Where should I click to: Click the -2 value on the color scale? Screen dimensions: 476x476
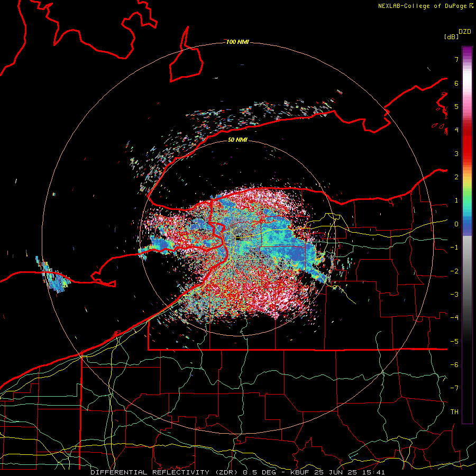[454, 271]
